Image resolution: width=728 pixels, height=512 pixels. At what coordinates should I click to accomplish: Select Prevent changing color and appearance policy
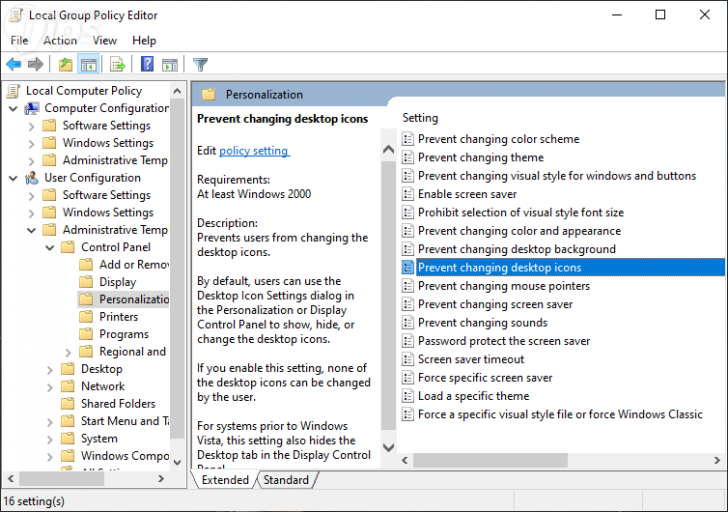click(519, 231)
